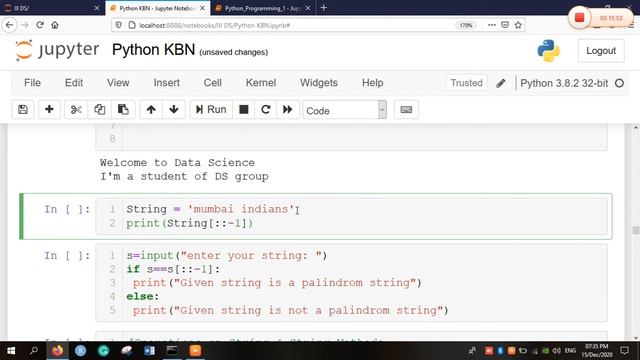Click in the String = 'mumbai indians' line

[211, 209]
